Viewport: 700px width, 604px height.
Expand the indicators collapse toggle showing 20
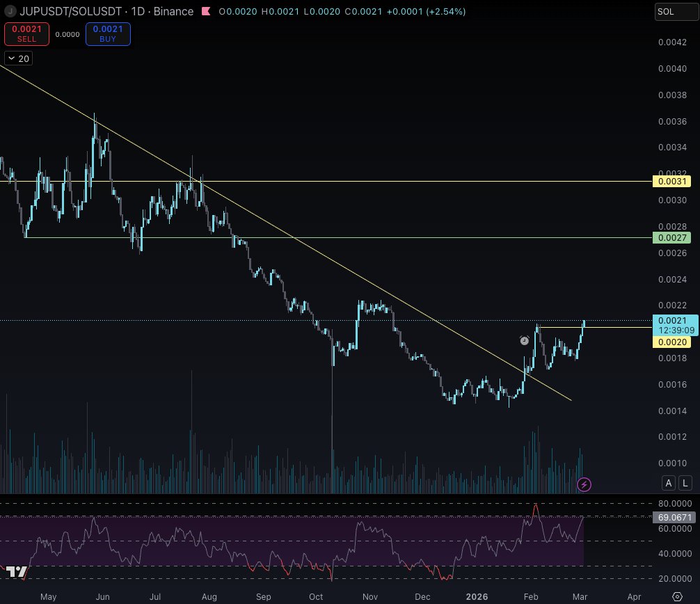[18, 58]
